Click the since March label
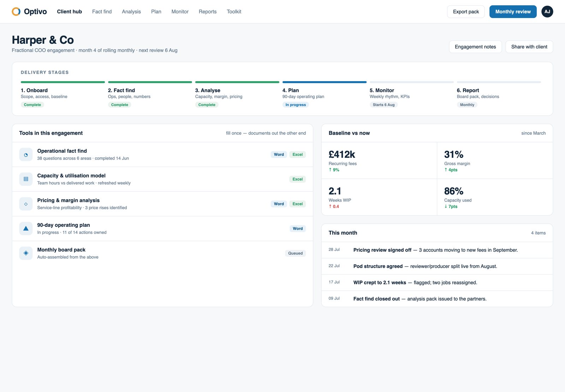 click(533, 133)
